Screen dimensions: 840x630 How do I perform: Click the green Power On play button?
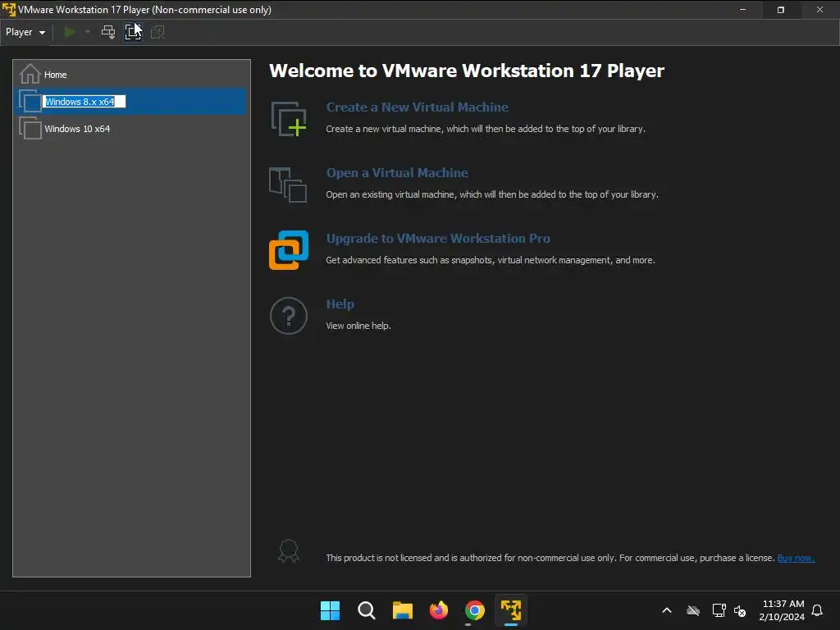click(70, 32)
